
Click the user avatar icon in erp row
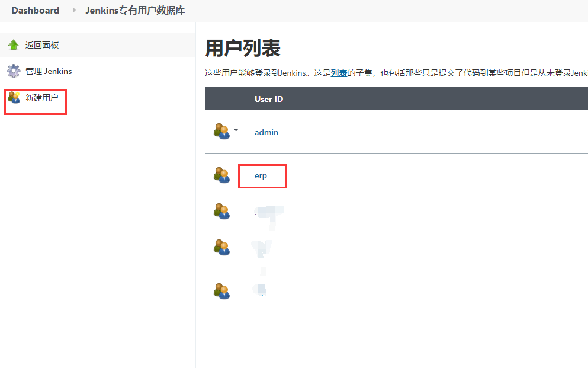(221, 175)
